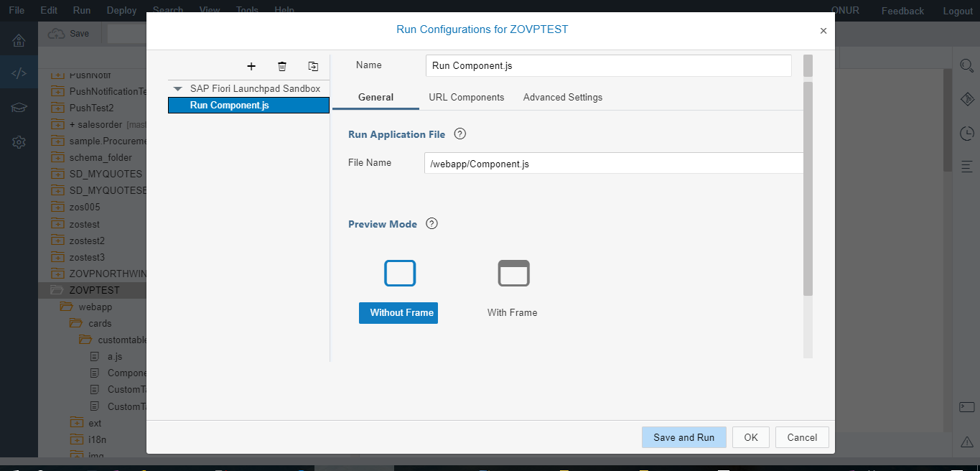Click the Name input field
The width and height of the screenshot is (980, 471).
coord(609,65)
